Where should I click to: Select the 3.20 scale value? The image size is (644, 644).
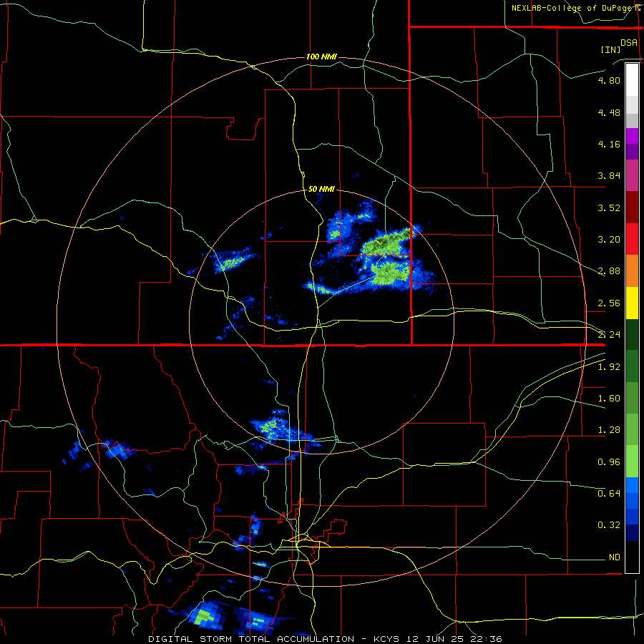tap(609, 240)
